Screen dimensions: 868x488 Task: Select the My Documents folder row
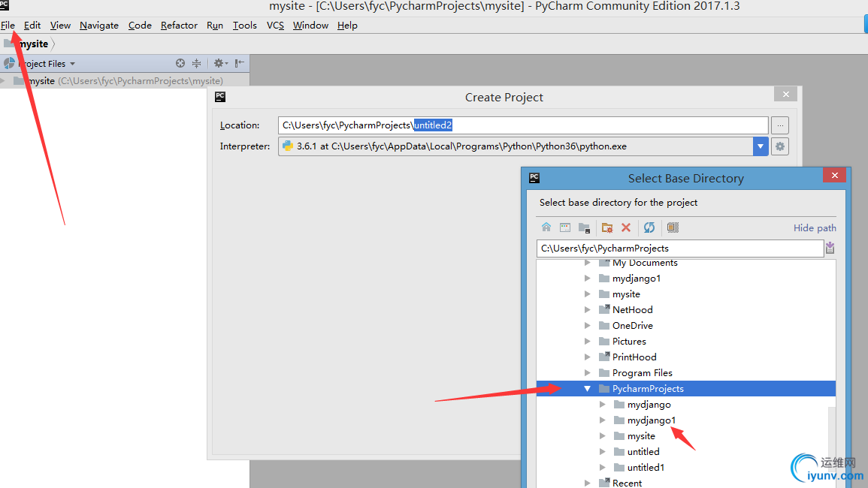click(x=686, y=263)
